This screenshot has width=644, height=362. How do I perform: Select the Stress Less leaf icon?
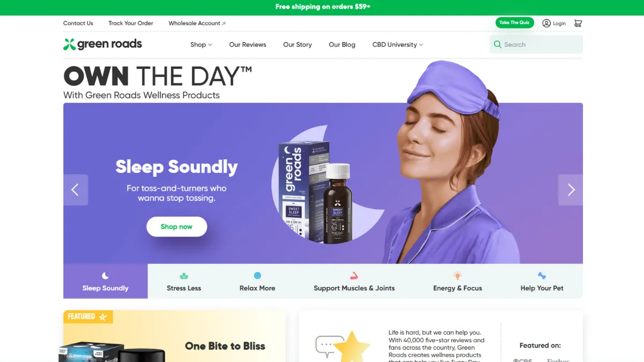pos(184,276)
